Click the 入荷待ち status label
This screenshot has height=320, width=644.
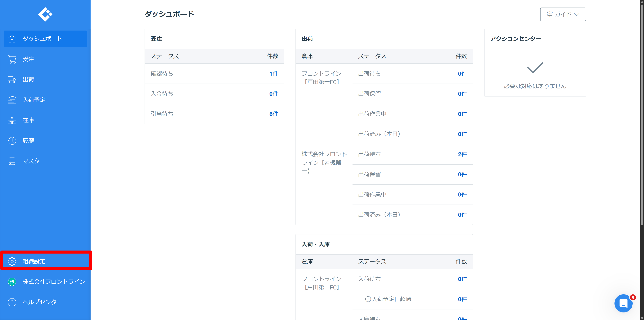coord(369,279)
